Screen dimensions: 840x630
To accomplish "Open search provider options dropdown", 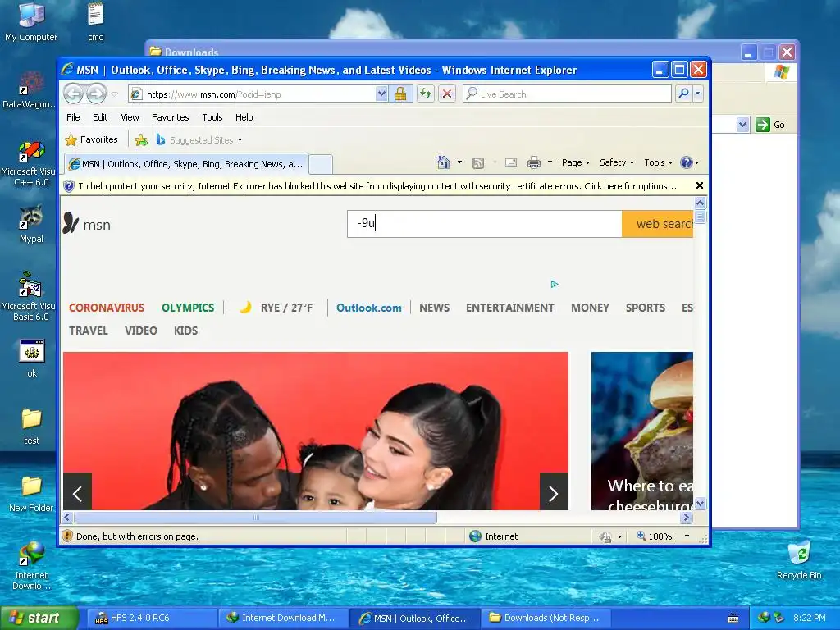I will coord(697,94).
